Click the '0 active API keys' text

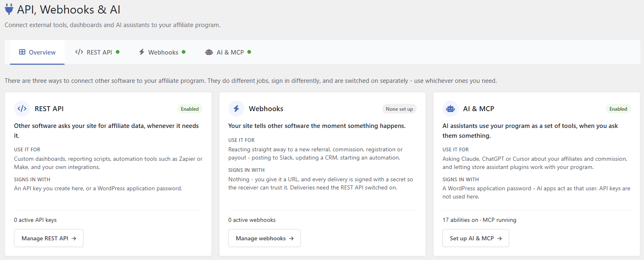35,220
